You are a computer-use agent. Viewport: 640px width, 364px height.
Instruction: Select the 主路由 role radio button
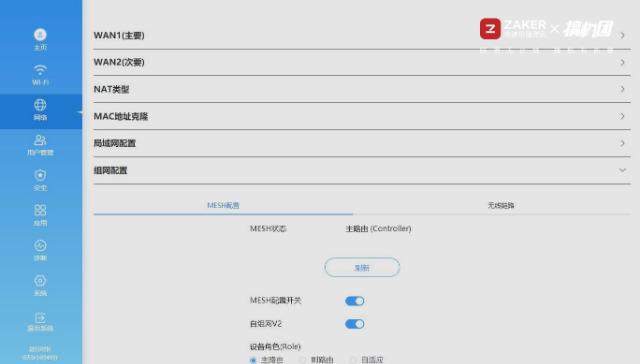click(x=253, y=360)
